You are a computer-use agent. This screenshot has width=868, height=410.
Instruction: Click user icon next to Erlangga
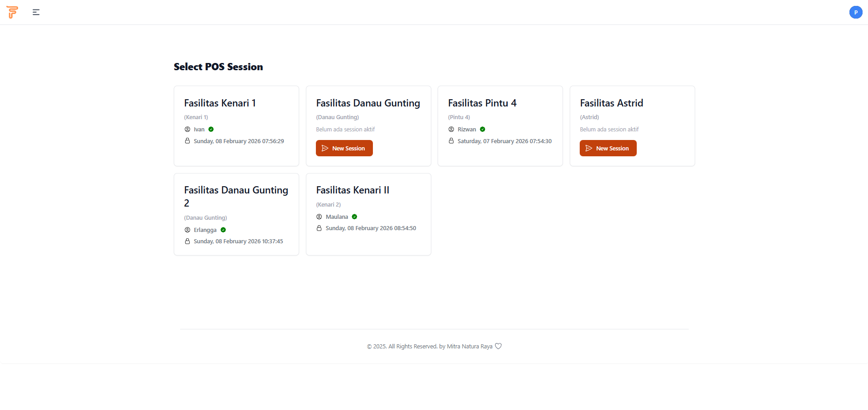(x=187, y=230)
